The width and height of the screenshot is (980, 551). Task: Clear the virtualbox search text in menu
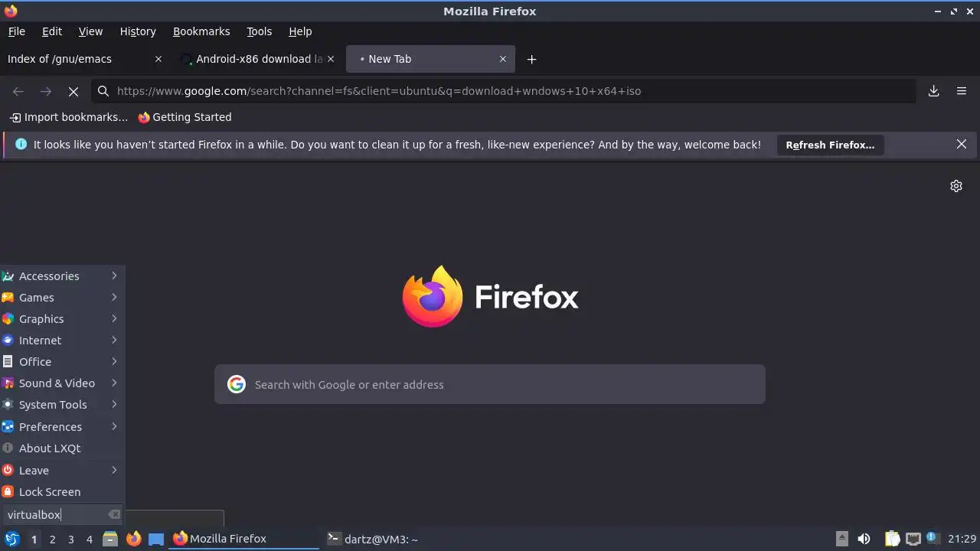point(114,514)
